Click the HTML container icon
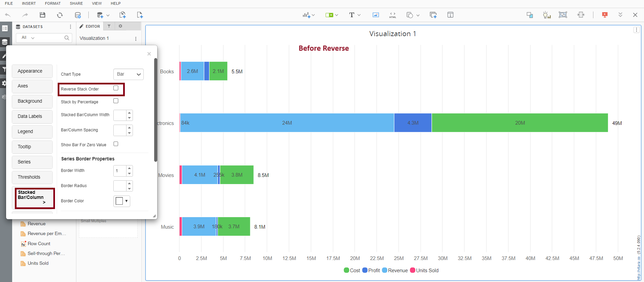644x282 pixels. (393, 15)
